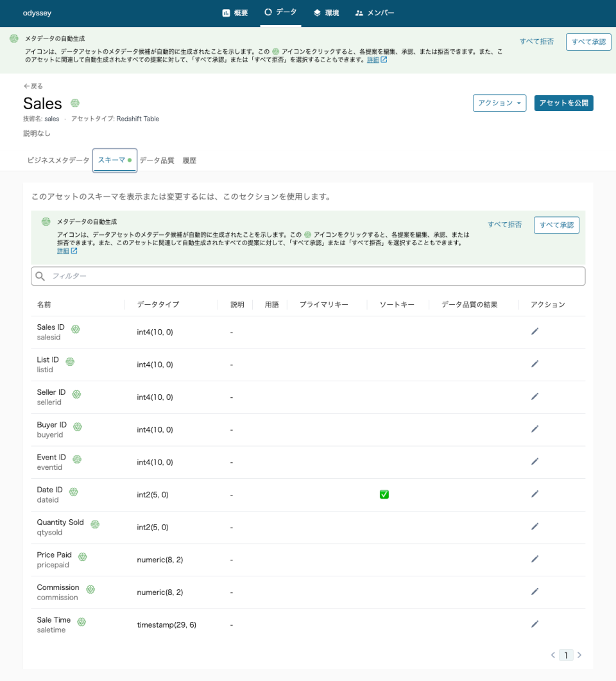
Task: Click the previous page chevron in pagination
Action: (552, 655)
